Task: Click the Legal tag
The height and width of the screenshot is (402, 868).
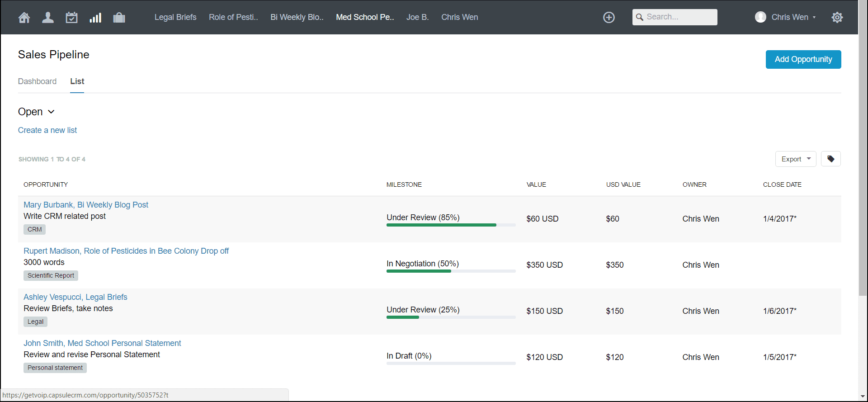Action: [35, 322]
